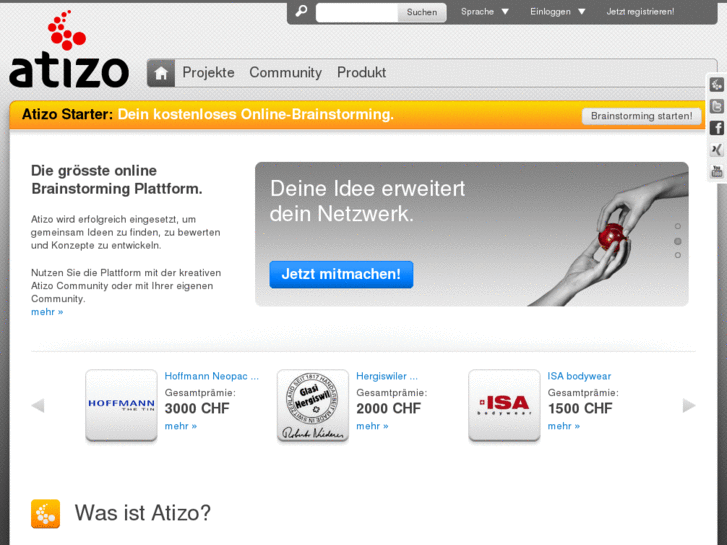Click the 'Jetzt mitmachen!' button
This screenshot has height=545, width=727.
click(341, 274)
